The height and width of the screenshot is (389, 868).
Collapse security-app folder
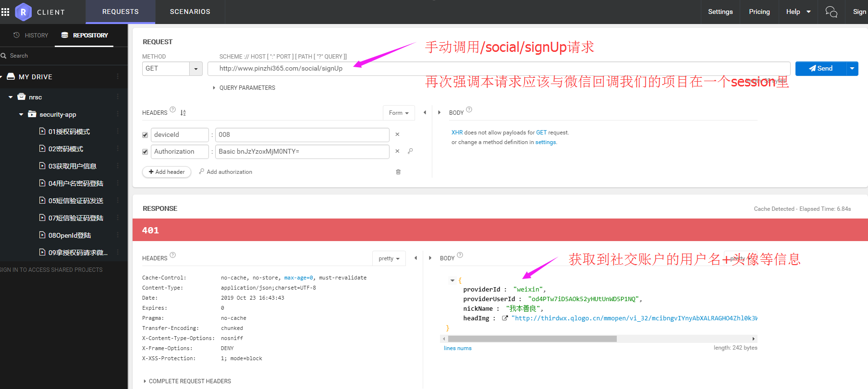pyautogui.click(x=21, y=114)
